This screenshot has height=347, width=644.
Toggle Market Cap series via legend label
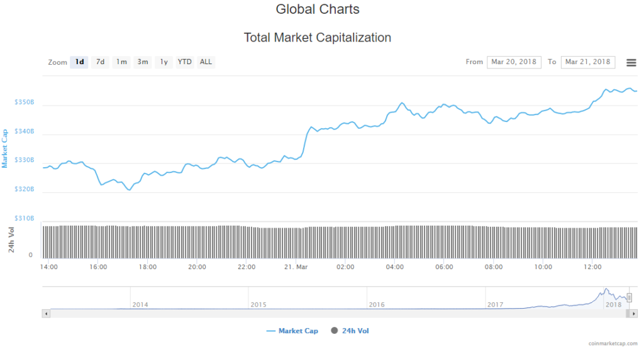click(x=298, y=331)
